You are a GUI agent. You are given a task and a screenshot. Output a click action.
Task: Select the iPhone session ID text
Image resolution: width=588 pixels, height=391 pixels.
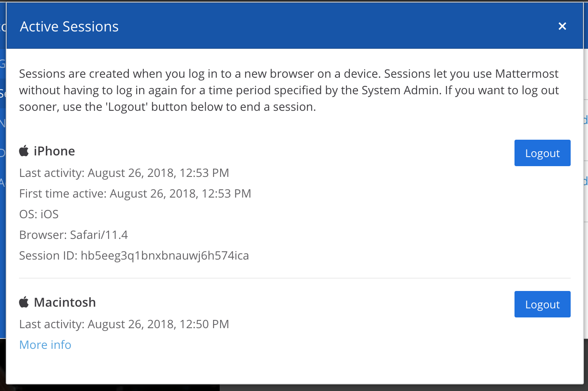click(x=134, y=255)
